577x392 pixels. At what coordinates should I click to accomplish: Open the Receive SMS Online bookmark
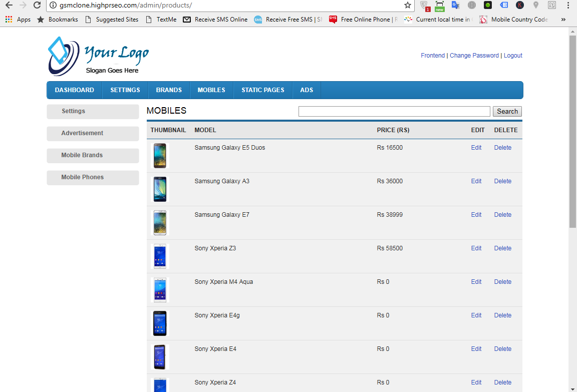pyautogui.click(x=216, y=20)
